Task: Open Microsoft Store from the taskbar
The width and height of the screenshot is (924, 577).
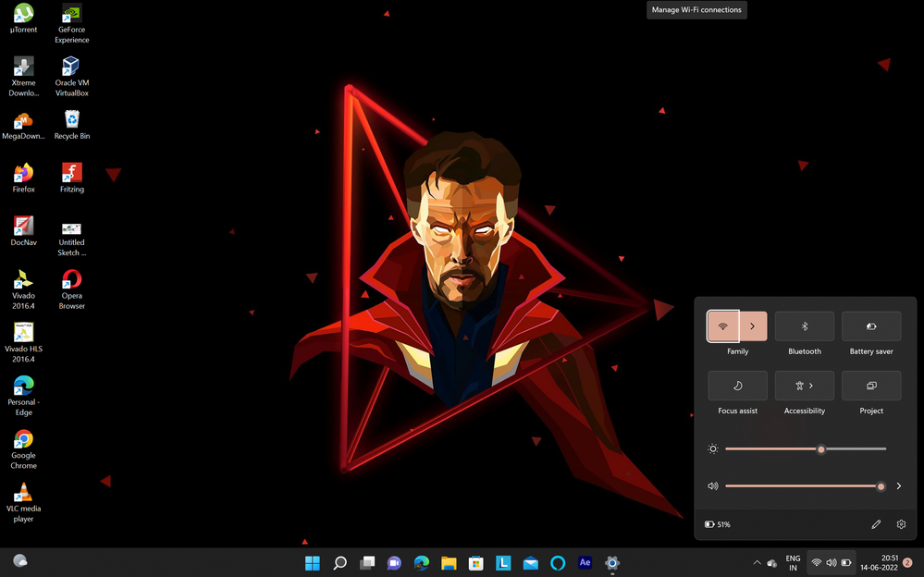Action: click(x=476, y=563)
